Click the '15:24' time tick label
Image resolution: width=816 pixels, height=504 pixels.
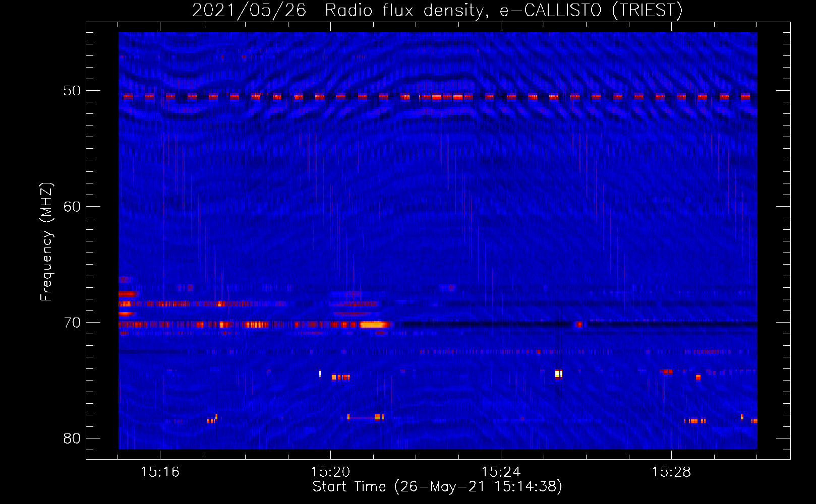coord(501,472)
